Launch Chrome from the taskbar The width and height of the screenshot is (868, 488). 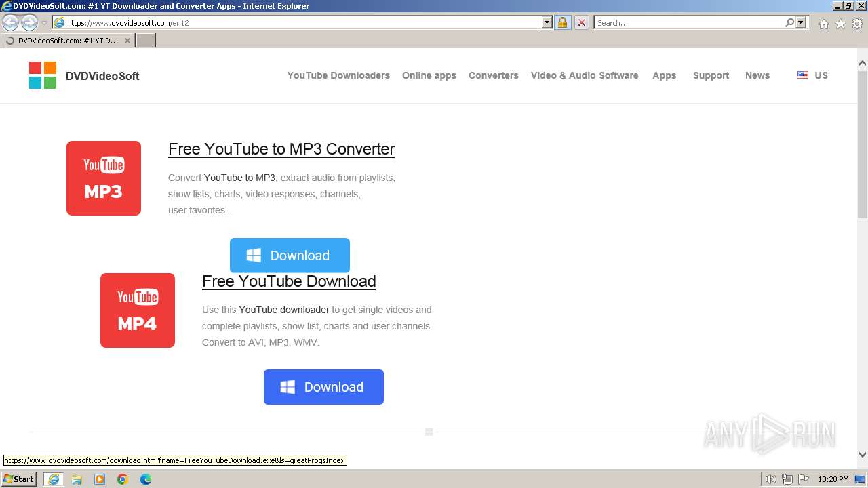(123, 479)
